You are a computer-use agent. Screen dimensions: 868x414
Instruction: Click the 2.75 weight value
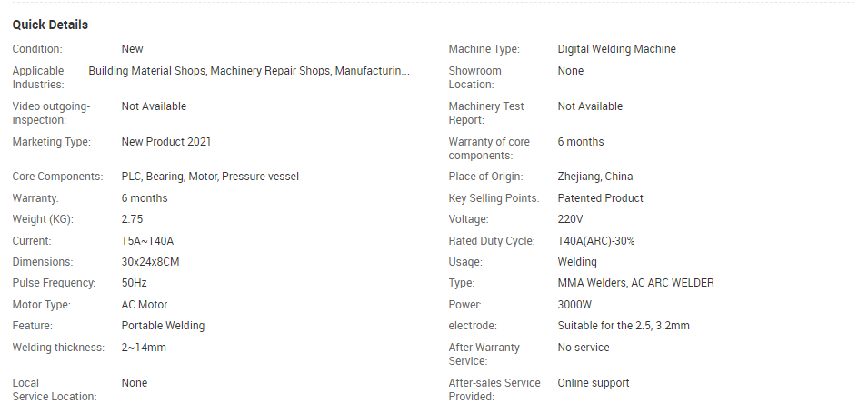[132, 219]
